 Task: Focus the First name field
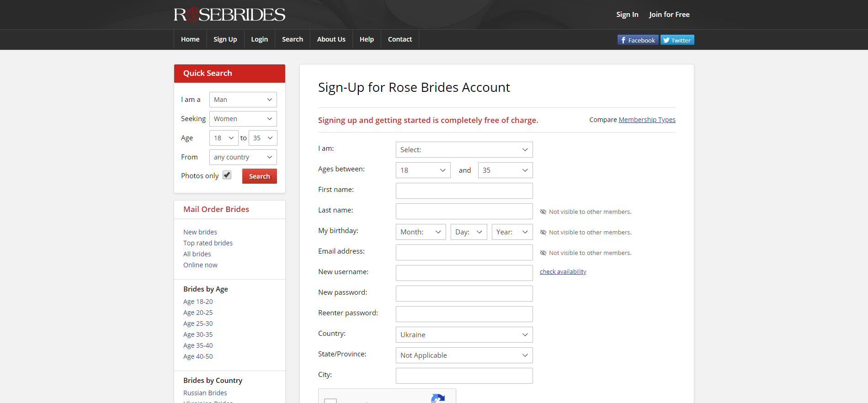[x=464, y=191]
